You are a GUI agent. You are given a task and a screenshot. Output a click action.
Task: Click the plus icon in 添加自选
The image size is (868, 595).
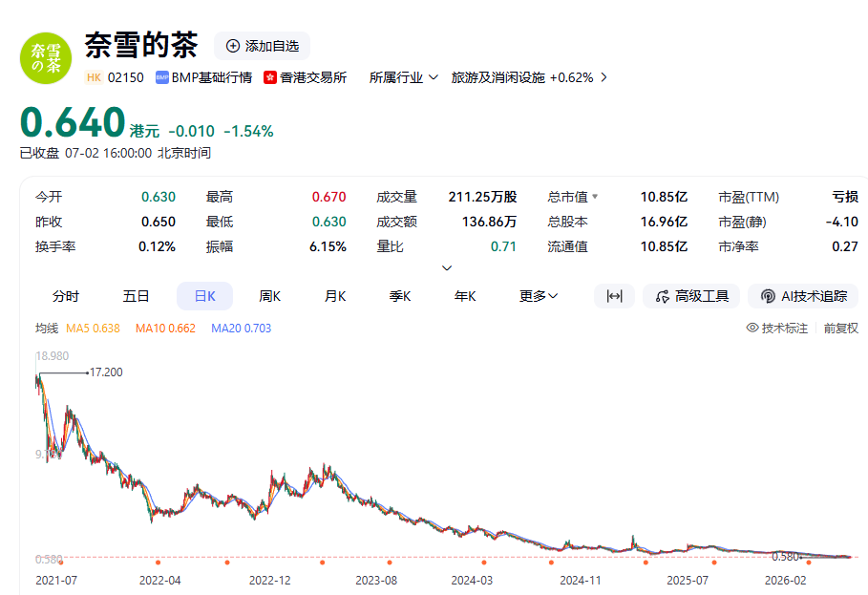pos(233,46)
